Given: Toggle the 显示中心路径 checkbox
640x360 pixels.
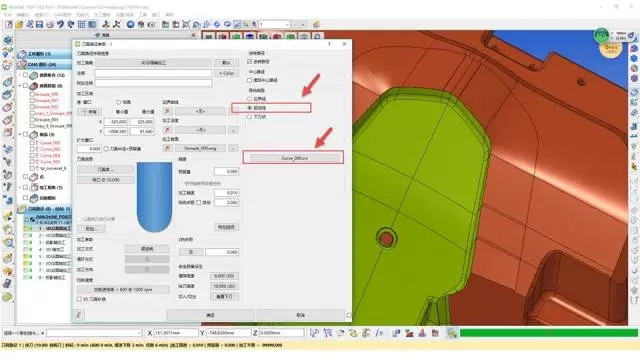Looking at the screenshot, I should tap(250, 80).
